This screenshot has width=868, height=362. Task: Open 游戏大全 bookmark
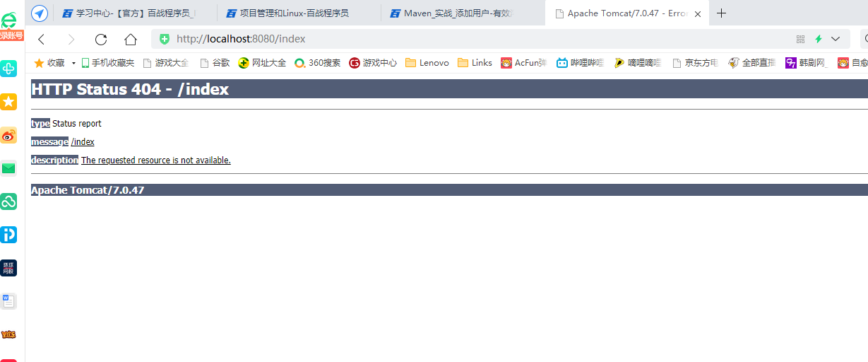point(166,63)
